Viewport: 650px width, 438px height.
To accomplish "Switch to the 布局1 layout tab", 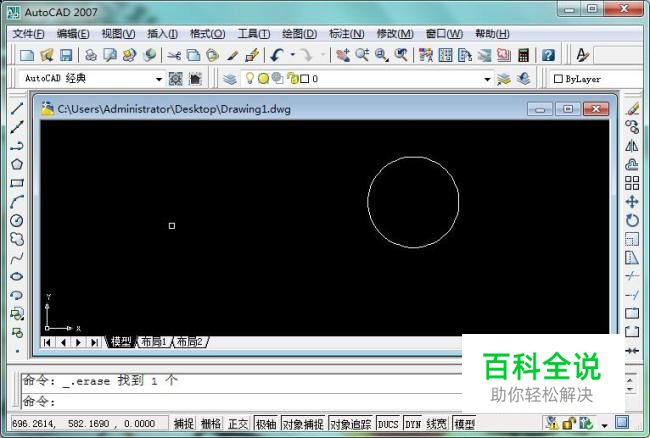I will pos(154,342).
